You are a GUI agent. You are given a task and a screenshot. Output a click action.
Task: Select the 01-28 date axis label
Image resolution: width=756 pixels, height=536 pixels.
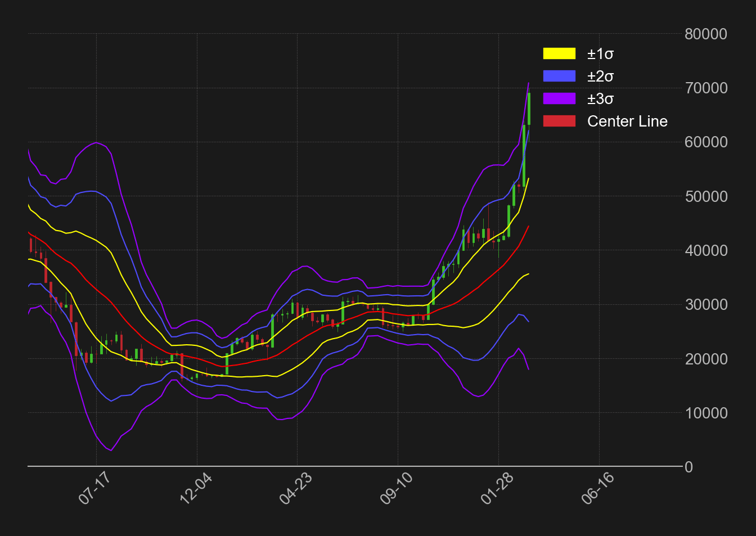pos(496,488)
